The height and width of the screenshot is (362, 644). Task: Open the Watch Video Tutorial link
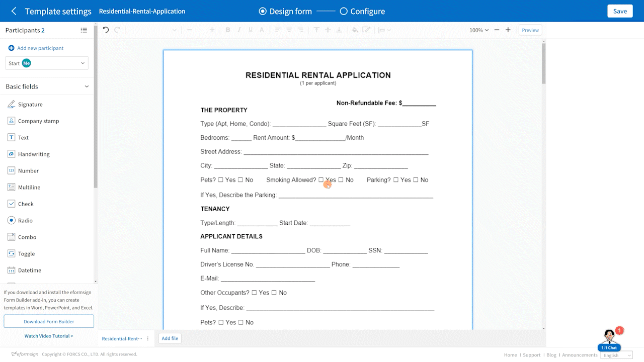49,336
